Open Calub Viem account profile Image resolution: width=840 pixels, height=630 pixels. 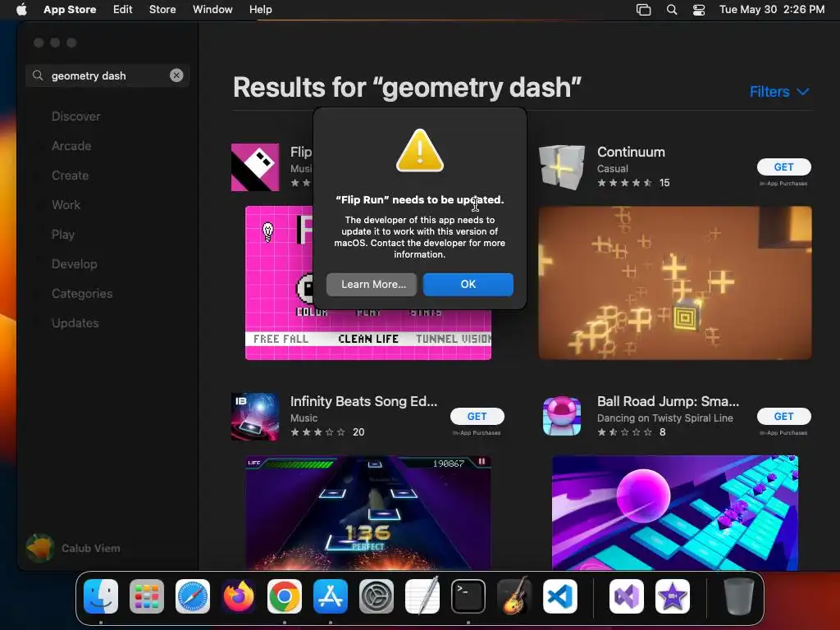pyautogui.click(x=74, y=547)
